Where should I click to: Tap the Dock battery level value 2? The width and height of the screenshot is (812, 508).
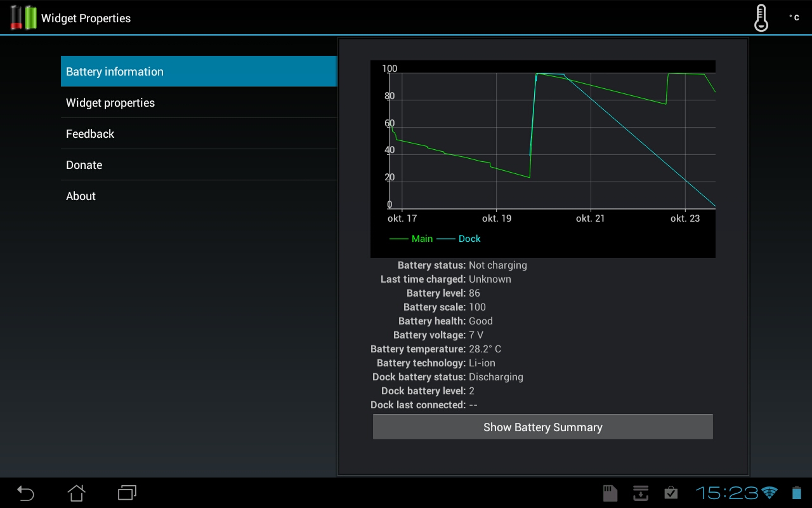click(x=471, y=391)
